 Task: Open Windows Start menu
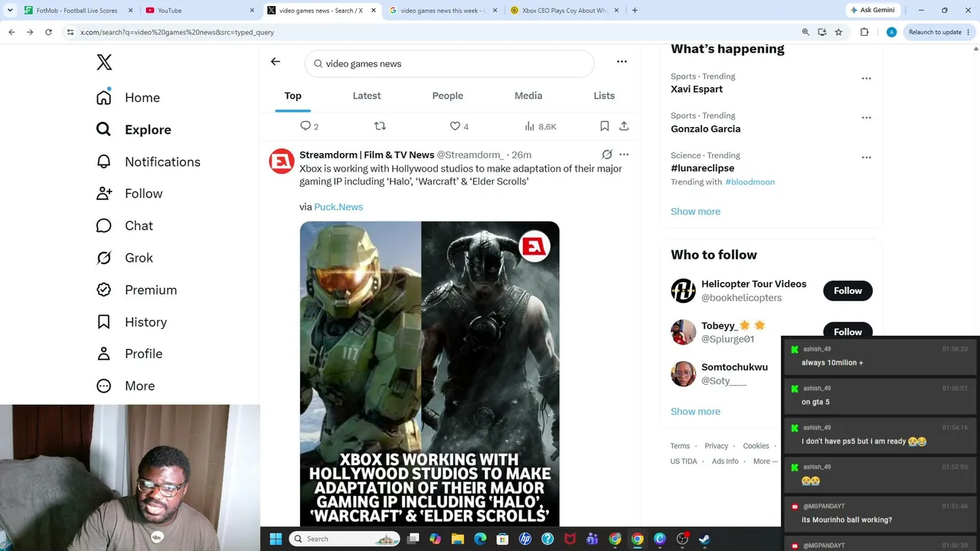[276, 539]
